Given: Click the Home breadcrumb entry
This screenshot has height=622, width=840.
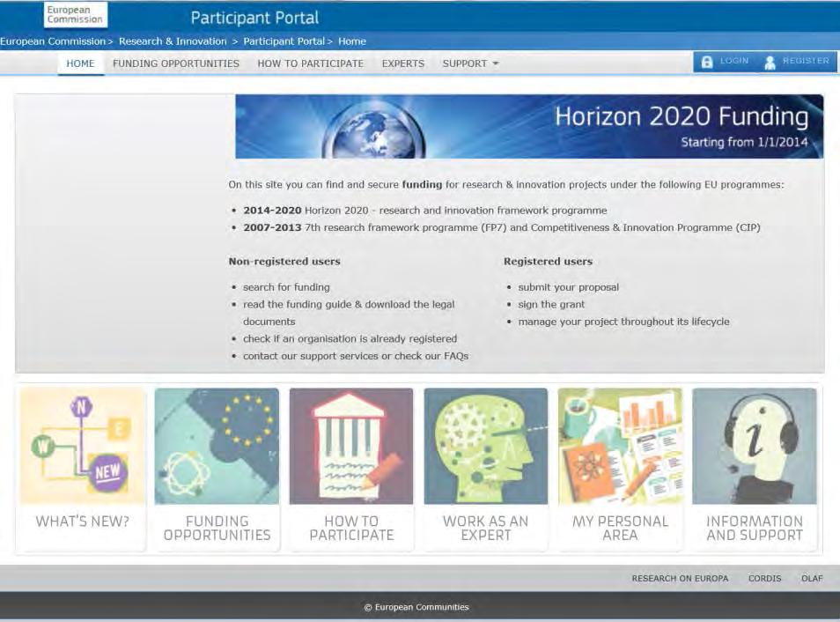Looking at the screenshot, I should coord(352,41).
